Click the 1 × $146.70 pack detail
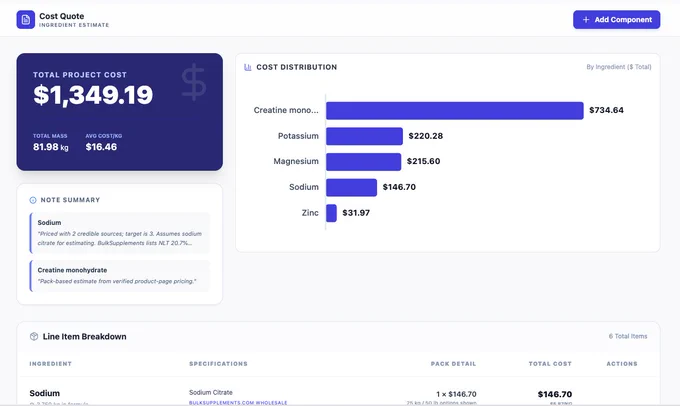The height and width of the screenshot is (406, 680). tap(456, 394)
